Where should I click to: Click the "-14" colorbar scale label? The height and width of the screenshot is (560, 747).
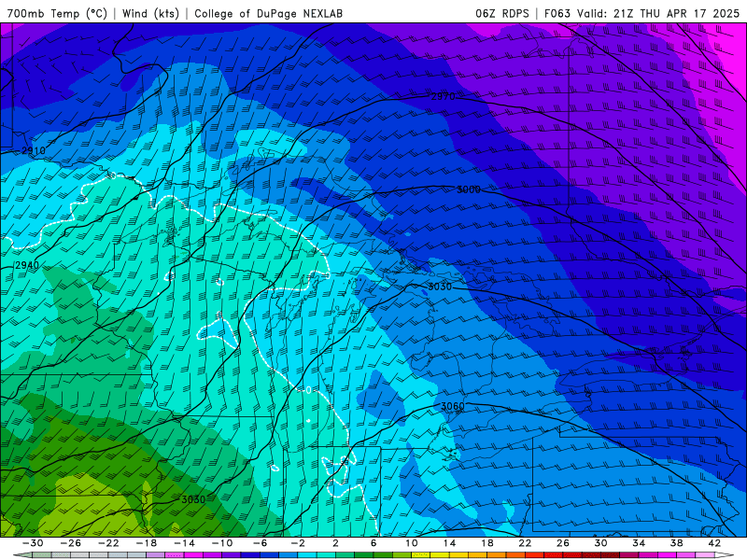pos(184,543)
